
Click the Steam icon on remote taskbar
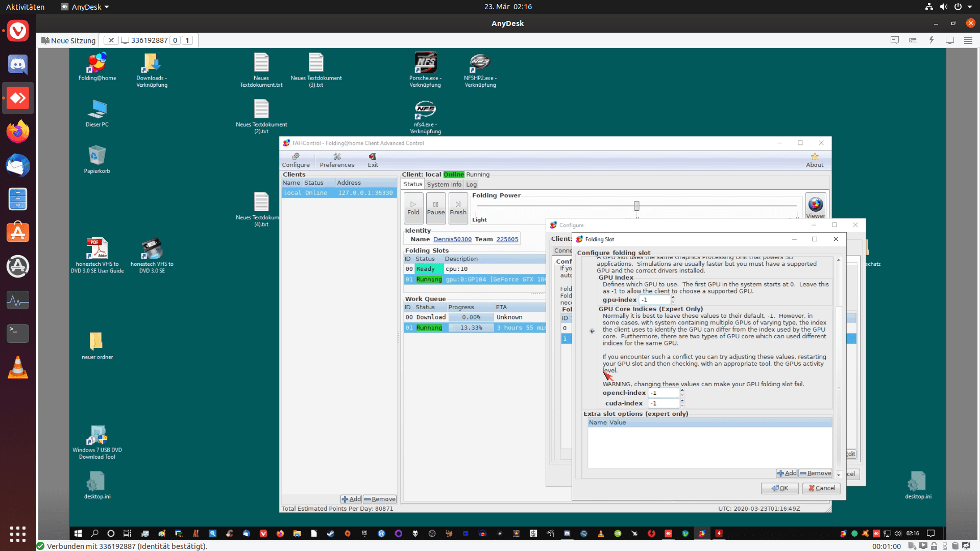coord(331,533)
